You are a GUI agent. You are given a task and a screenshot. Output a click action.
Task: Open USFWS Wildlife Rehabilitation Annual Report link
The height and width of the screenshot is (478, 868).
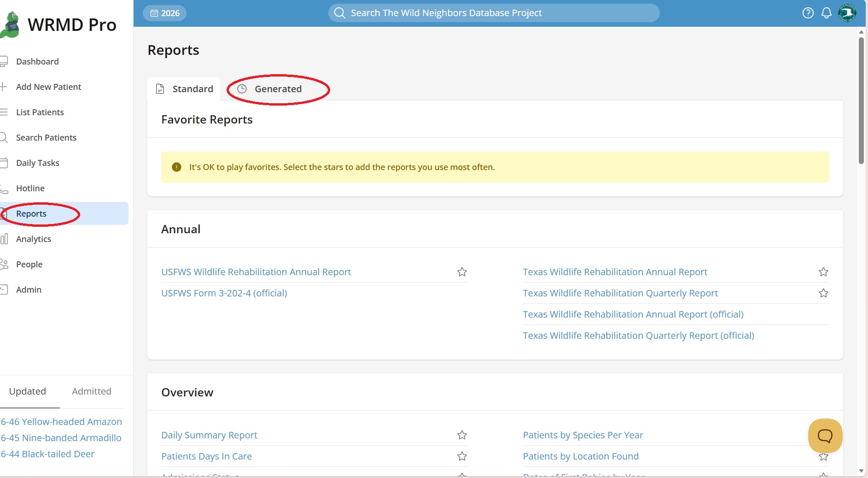coord(256,272)
